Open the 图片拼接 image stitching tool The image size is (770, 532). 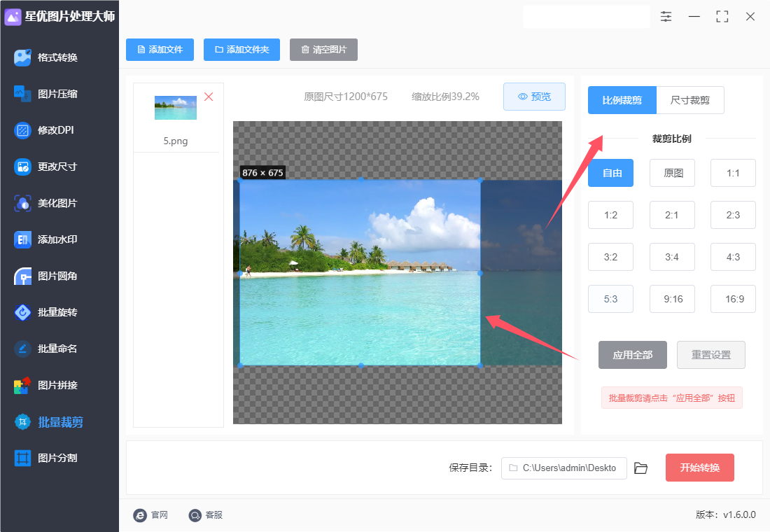coord(47,385)
